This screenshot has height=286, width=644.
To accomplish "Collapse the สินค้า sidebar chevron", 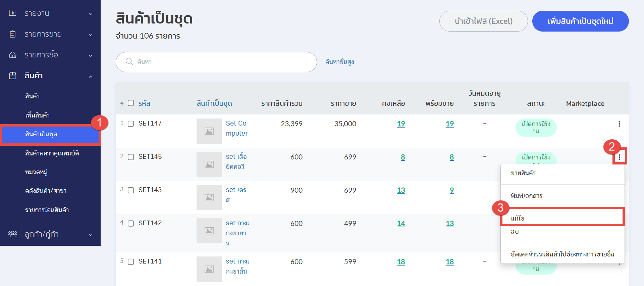I will pyautogui.click(x=91, y=76).
